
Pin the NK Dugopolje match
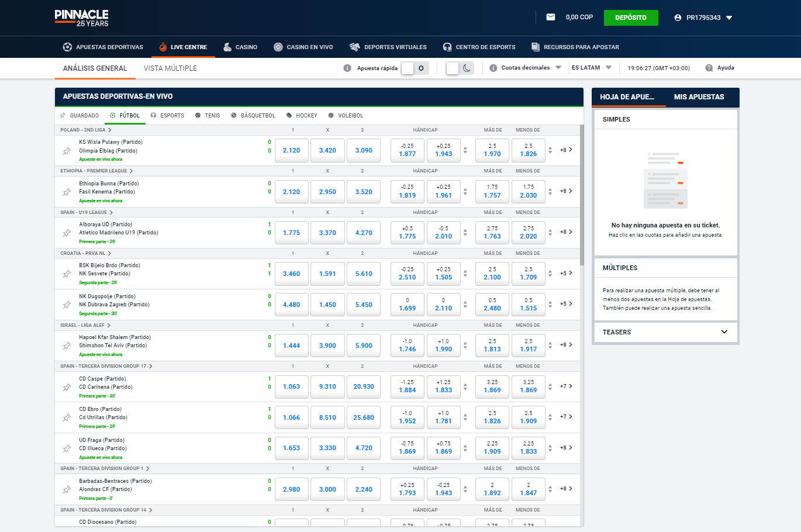coord(67,305)
